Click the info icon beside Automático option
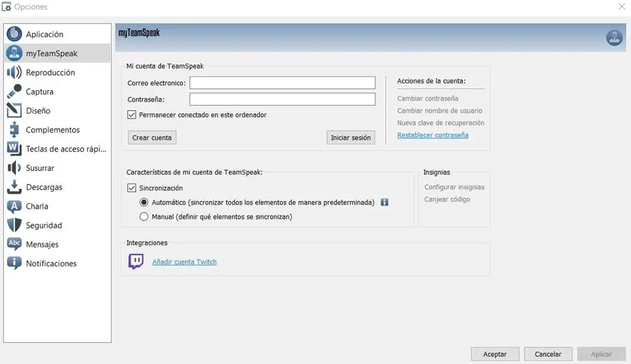Screen dimensions: 631x364 [x=385, y=203]
